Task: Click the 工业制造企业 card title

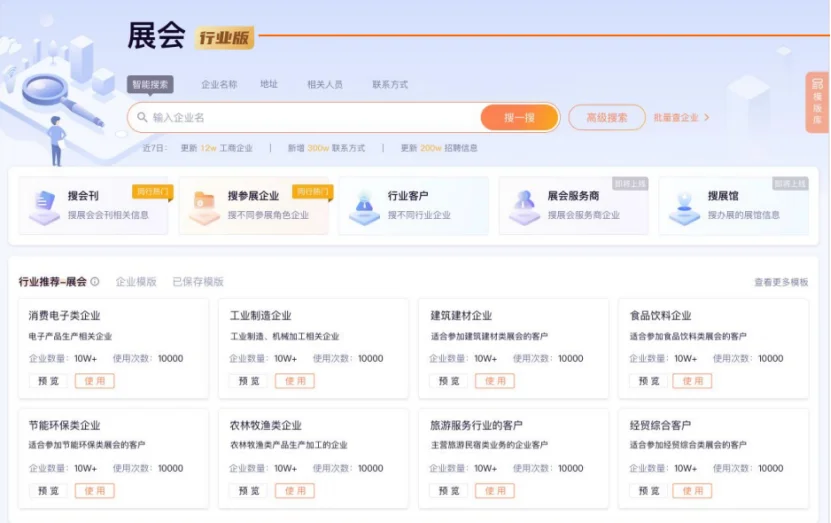Action: click(260, 315)
